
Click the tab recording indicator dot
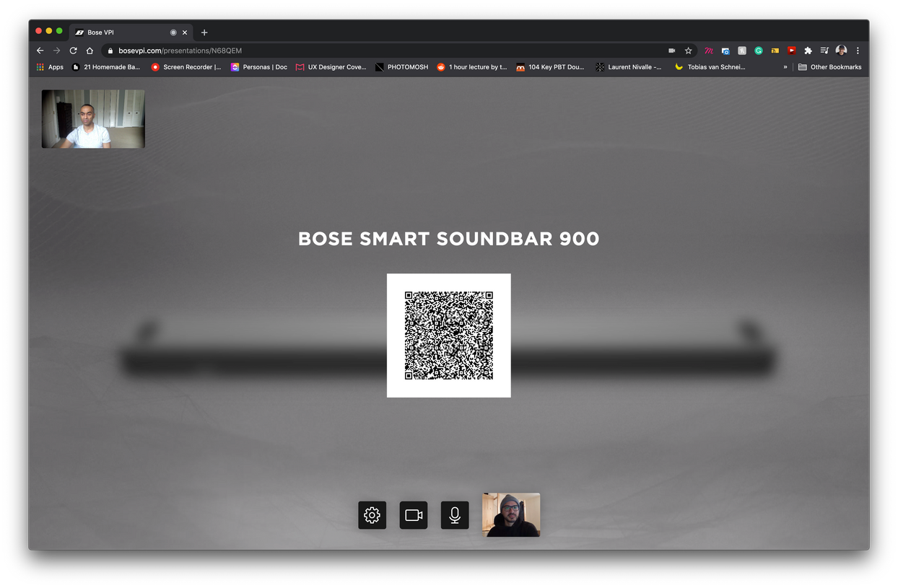click(x=173, y=32)
